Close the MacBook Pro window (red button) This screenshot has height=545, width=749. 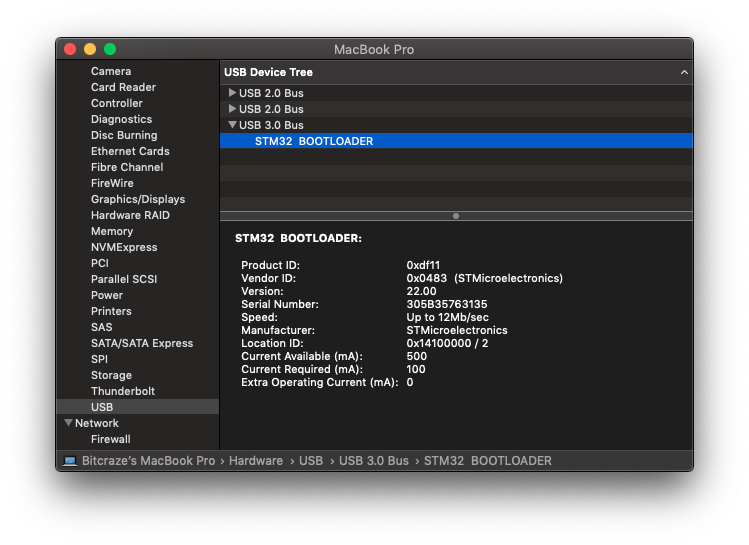click(x=70, y=49)
